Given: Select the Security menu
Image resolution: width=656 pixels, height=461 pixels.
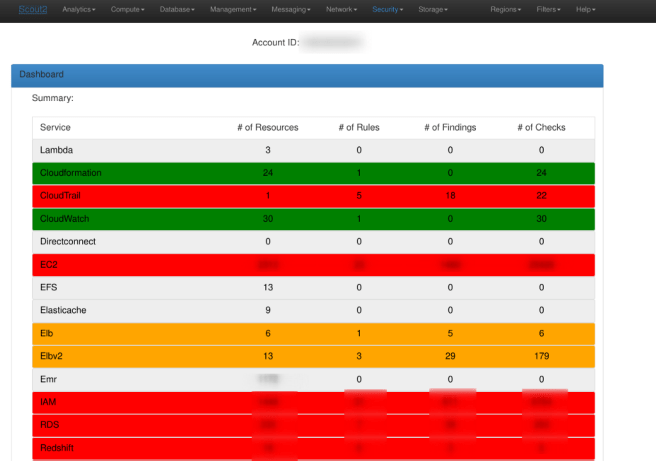Looking at the screenshot, I should (x=389, y=9).
